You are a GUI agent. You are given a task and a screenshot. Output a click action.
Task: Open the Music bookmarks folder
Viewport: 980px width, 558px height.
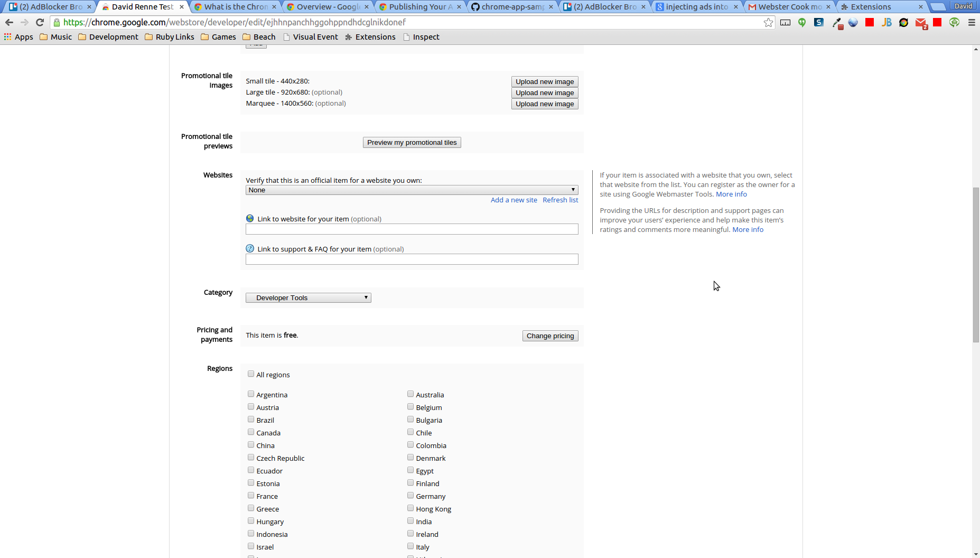click(x=56, y=37)
